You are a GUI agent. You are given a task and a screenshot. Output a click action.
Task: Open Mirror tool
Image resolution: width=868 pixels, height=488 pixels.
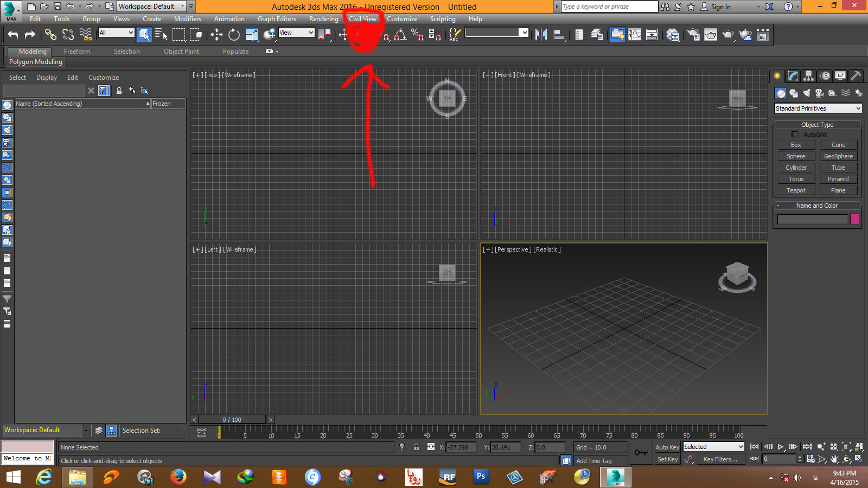point(541,35)
